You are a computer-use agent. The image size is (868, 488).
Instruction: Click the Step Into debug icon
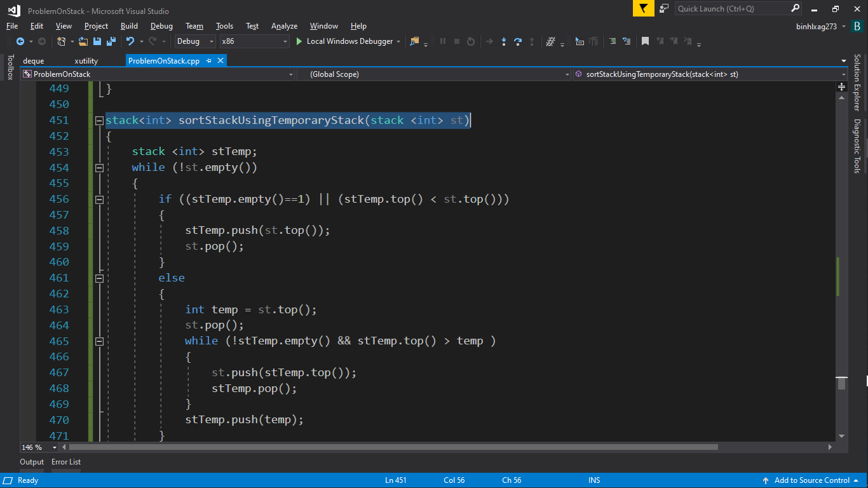(x=503, y=41)
